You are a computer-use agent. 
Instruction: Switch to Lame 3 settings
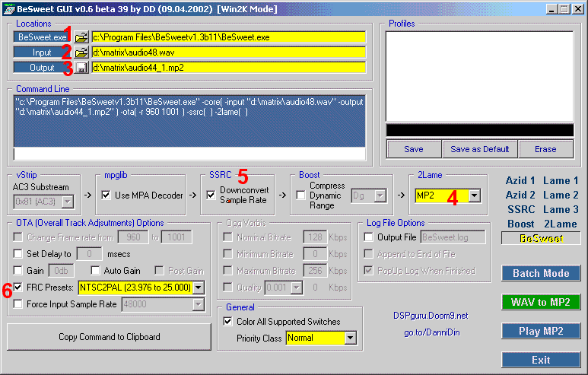coord(561,209)
